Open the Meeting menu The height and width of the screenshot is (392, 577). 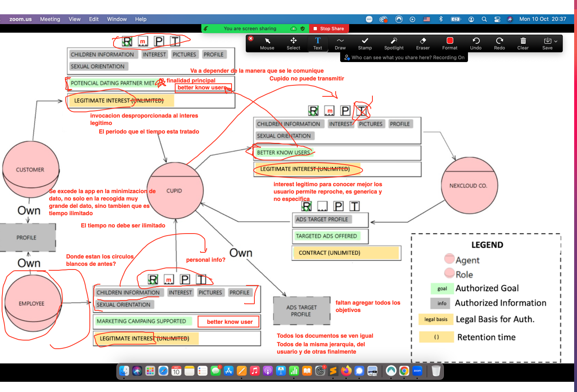tap(50, 19)
